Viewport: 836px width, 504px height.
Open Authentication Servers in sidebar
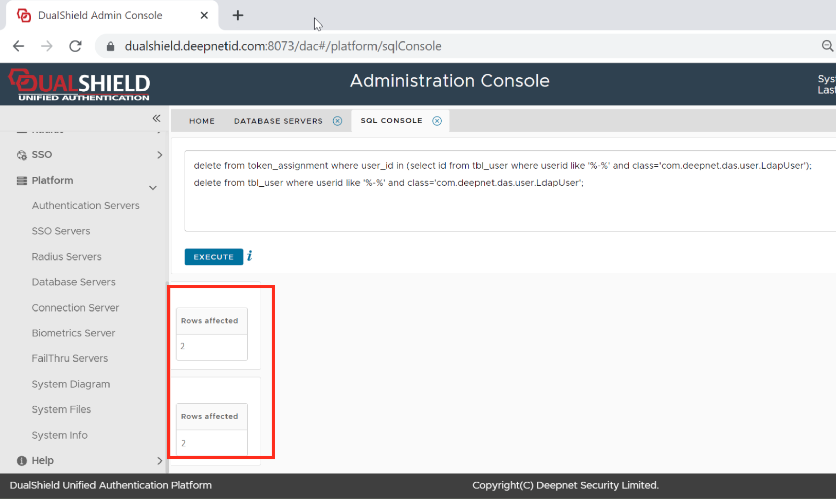[86, 206]
